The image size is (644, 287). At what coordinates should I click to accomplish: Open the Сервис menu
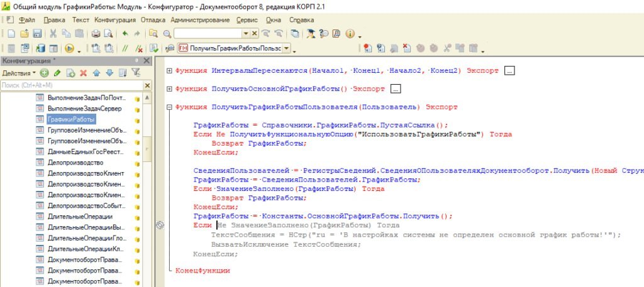[247, 19]
